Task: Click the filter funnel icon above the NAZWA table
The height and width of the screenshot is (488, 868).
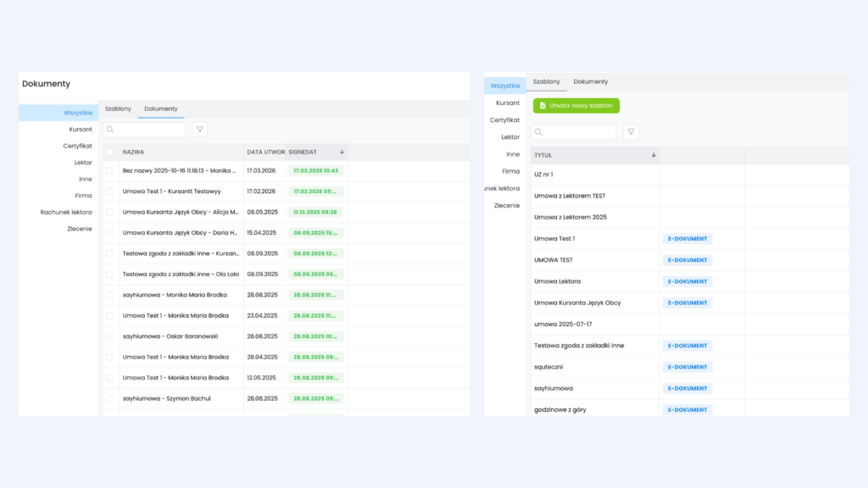Action: click(x=199, y=130)
